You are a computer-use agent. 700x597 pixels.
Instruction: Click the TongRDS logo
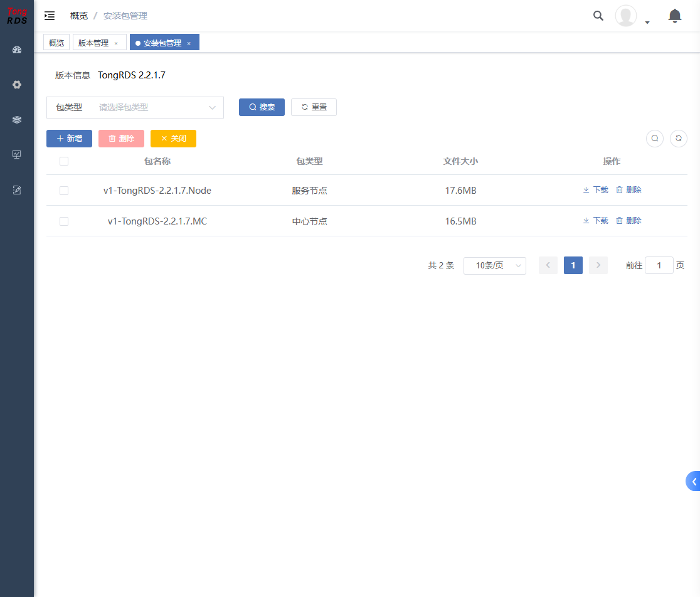(17, 16)
